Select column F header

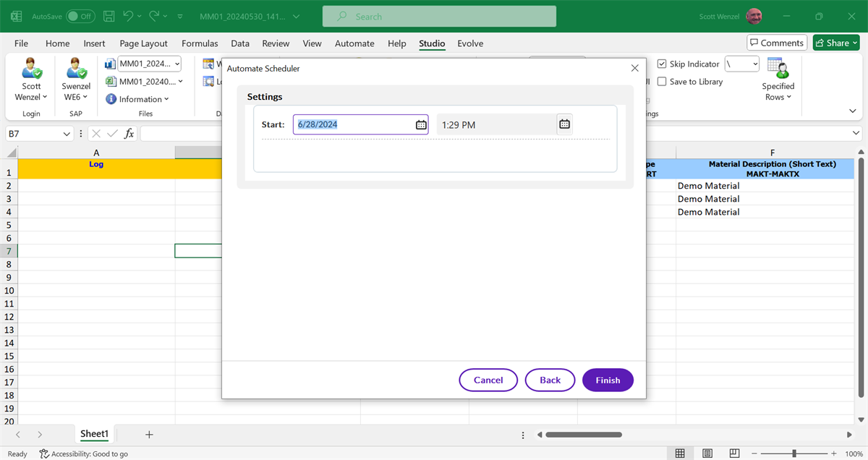point(773,153)
